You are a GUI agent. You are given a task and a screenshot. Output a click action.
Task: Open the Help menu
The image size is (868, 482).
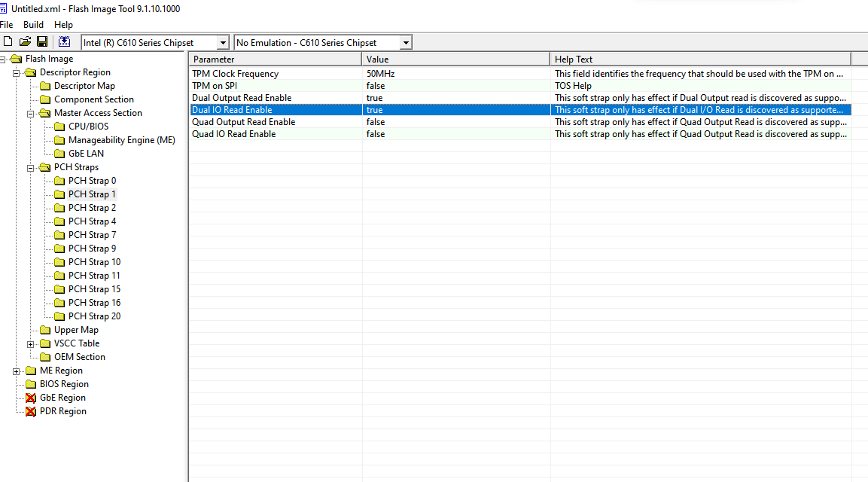64,25
